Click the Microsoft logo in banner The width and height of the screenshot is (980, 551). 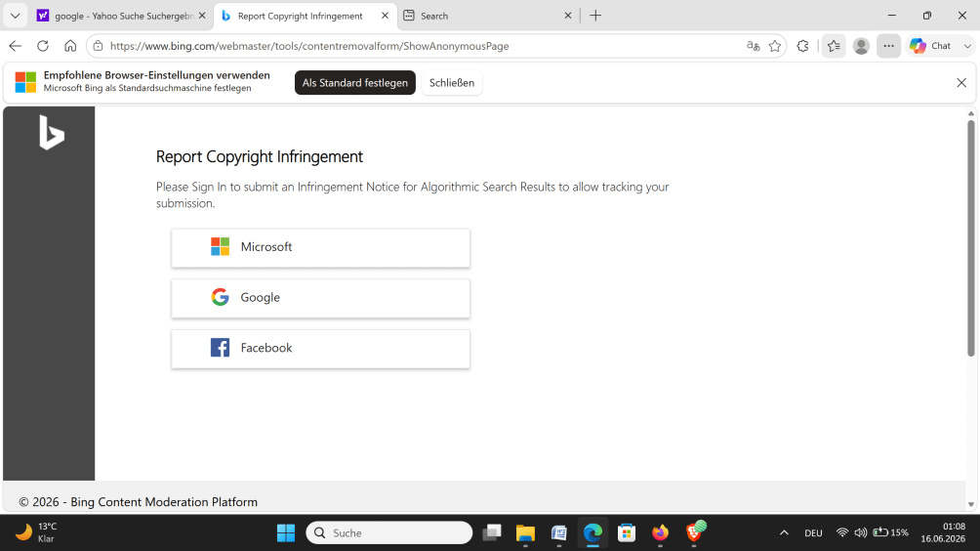tap(25, 82)
